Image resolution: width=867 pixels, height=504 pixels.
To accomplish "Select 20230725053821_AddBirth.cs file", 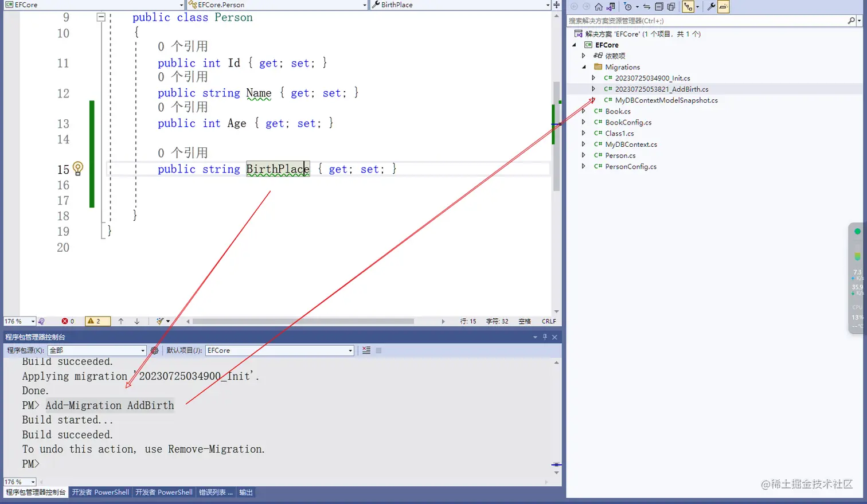I will coord(661,89).
